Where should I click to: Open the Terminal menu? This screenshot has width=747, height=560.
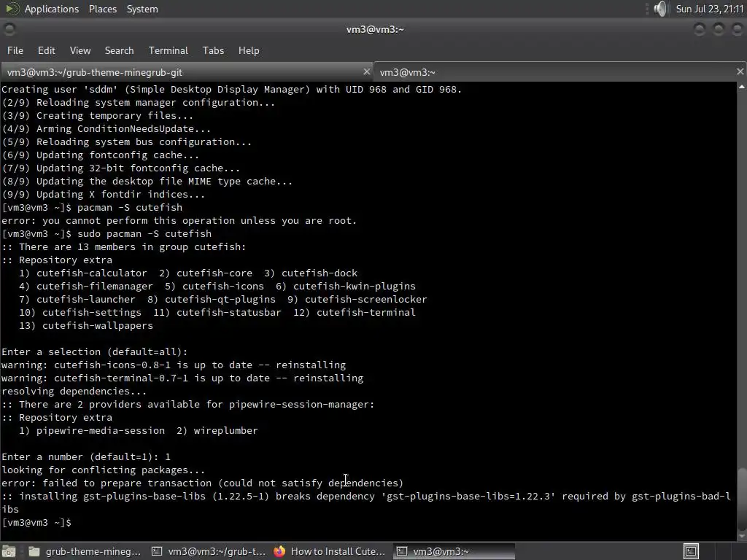click(x=169, y=50)
